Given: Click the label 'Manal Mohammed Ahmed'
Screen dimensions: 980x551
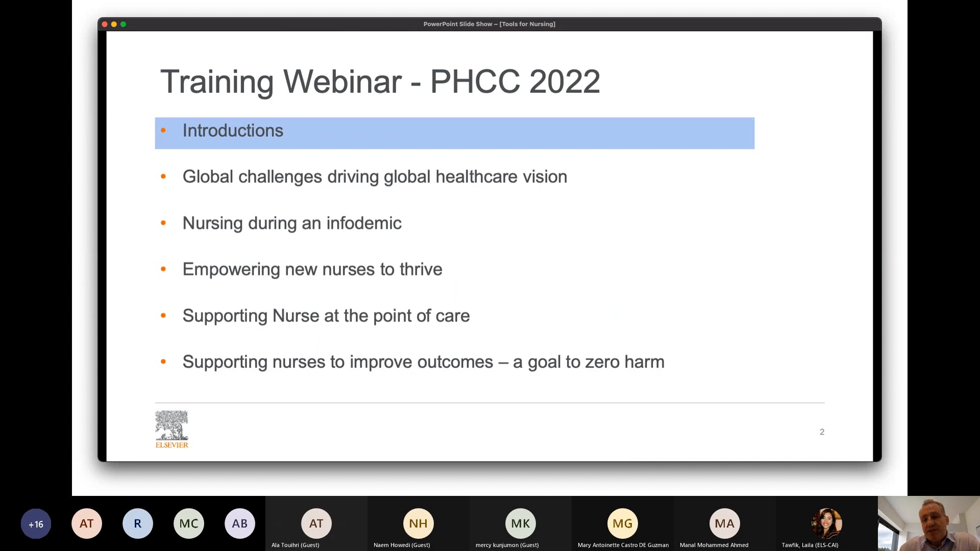Looking at the screenshot, I should tap(714, 545).
